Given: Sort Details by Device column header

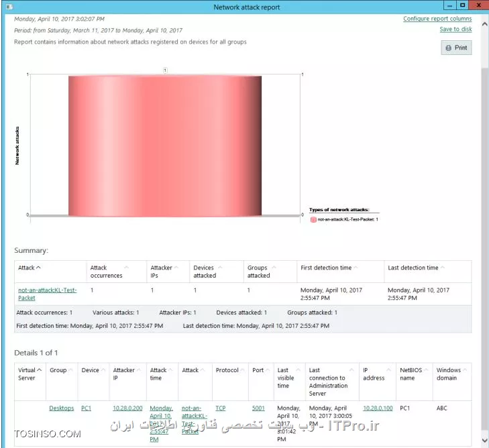Looking at the screenshot, I should pyautogui.click(x=93, y=382).
